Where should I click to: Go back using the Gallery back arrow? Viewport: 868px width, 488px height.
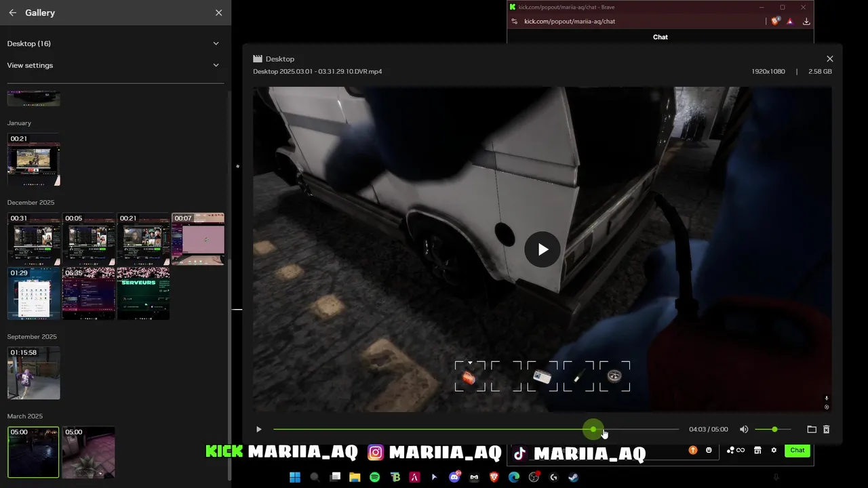[x=12, y=13]
